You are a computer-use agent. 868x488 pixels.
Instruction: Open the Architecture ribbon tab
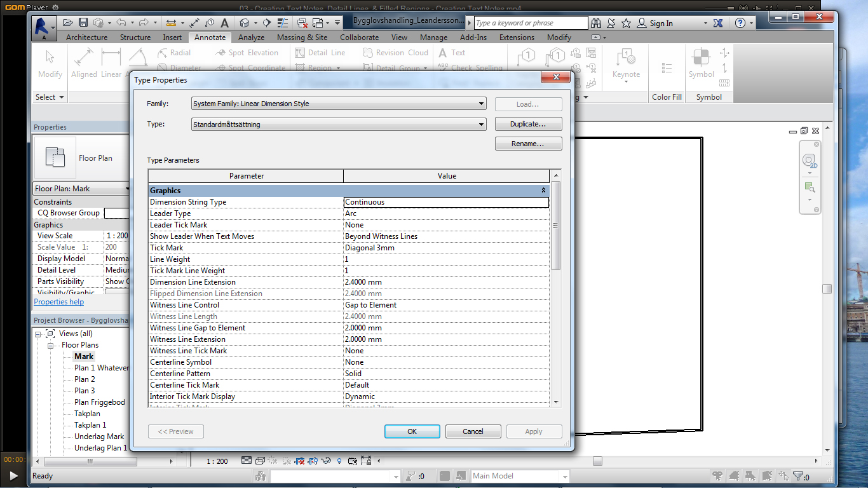tap(87, 37)
